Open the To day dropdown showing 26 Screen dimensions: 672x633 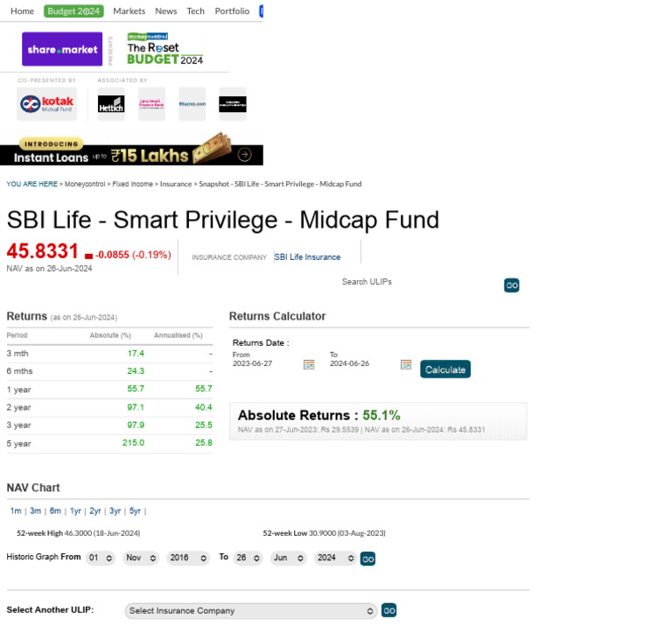tap(248, 558)
